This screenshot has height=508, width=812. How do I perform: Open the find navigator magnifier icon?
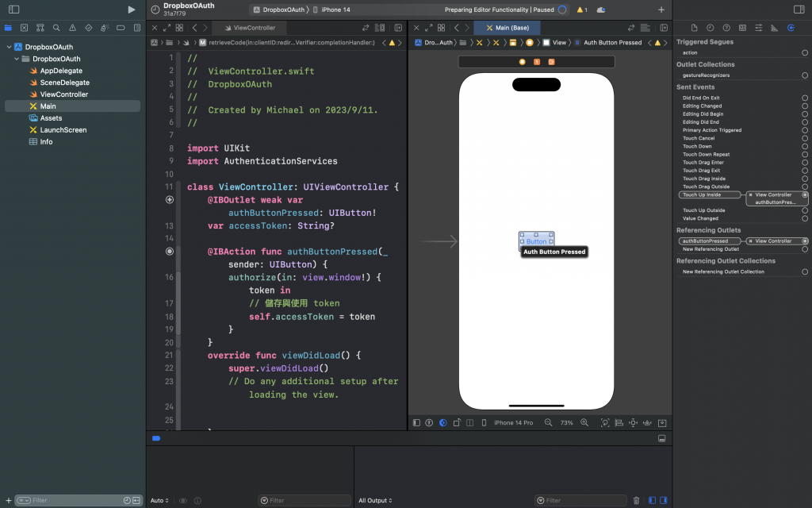click(56, 28)
